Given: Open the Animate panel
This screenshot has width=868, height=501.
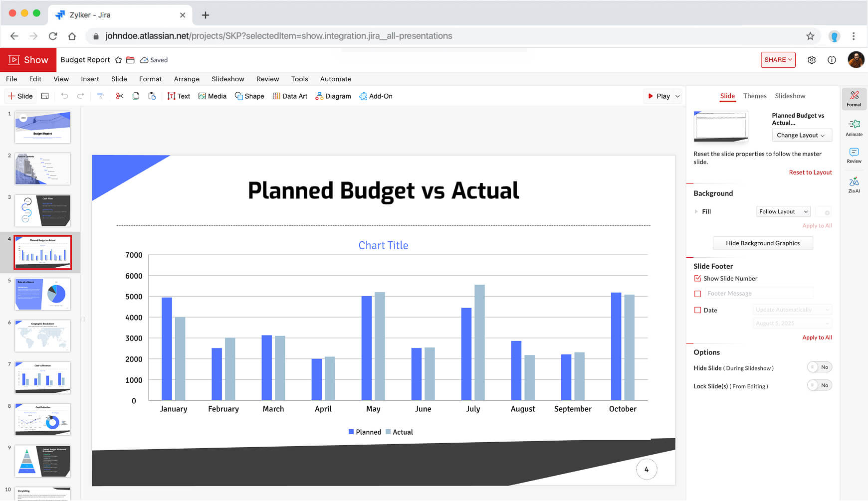Looking at the screenshot, I should coord(854,128).
